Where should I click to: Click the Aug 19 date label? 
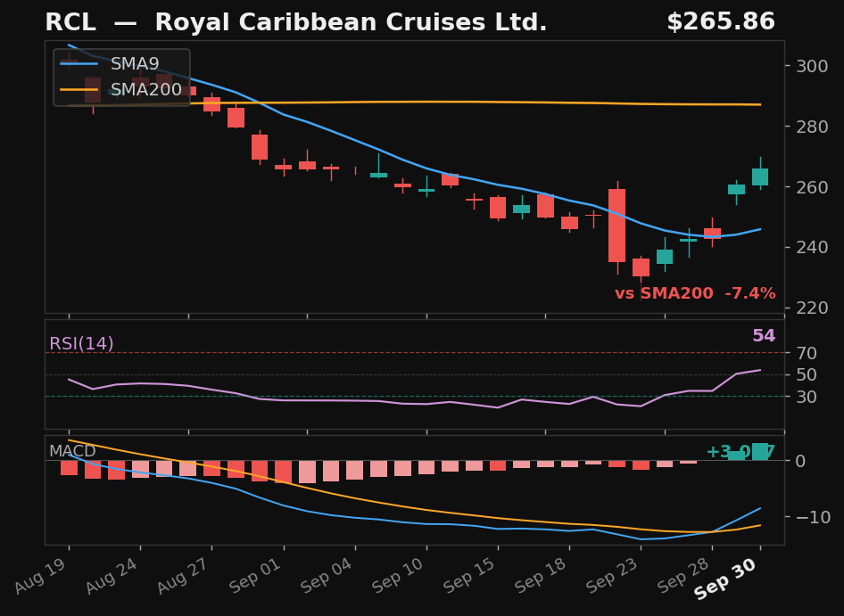click(41, 576)
